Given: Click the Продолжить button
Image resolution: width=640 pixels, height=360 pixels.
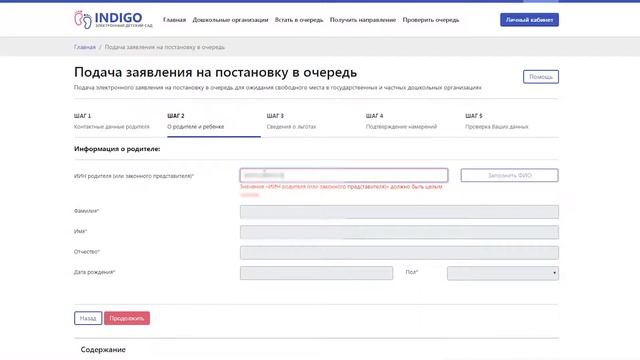Looking at the screenshot, I should pos(127,318).
